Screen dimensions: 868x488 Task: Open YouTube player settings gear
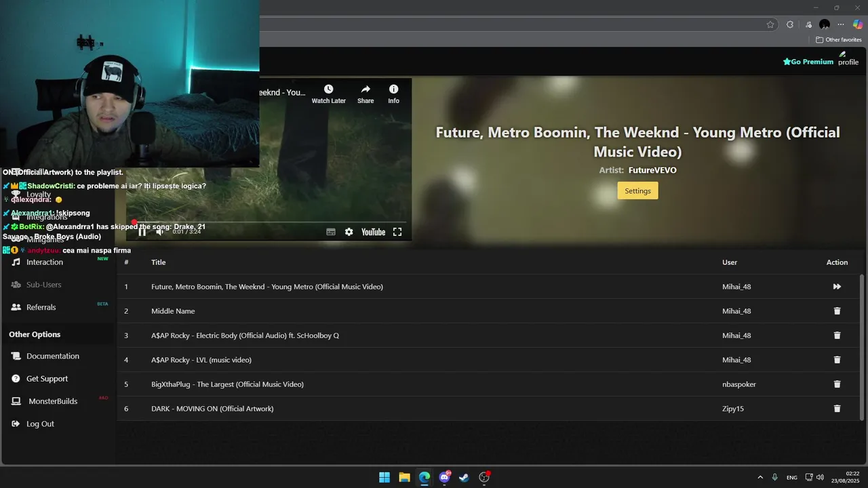click(349, 232)
